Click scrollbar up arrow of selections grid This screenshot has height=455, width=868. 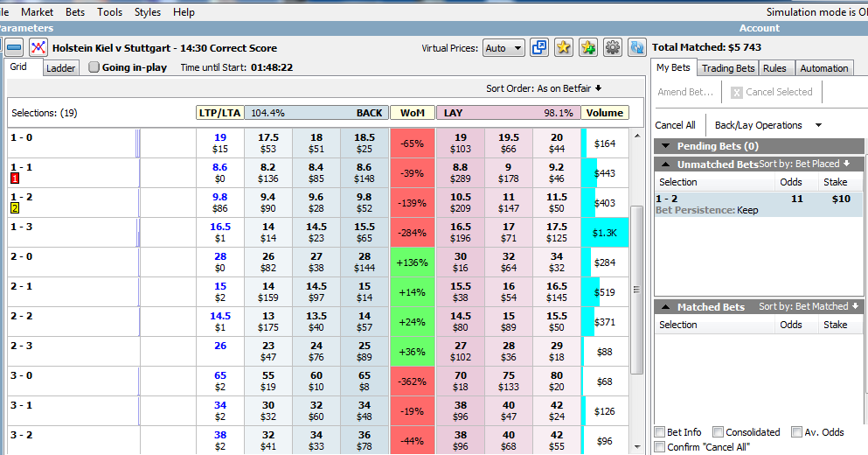point(636,136)
